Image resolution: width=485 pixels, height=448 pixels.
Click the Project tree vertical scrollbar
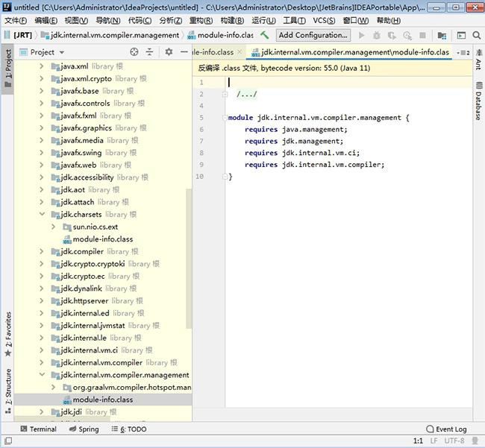pos(189,259)
